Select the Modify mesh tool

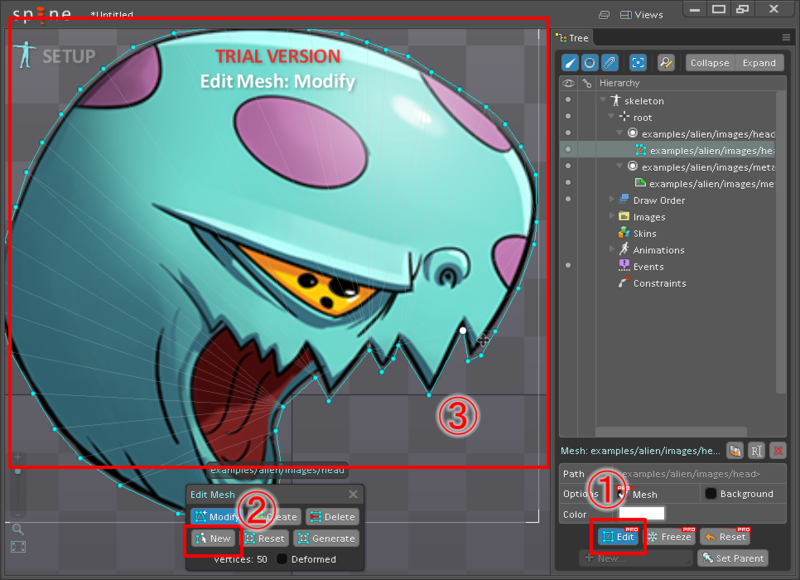coord(216,517)
